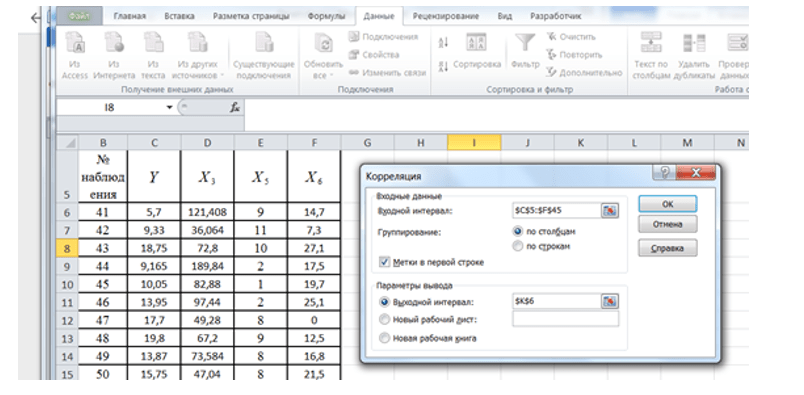Click Справка button in dialog
Viewport: 804px width, 395px height.
click(x=667, y=248)
